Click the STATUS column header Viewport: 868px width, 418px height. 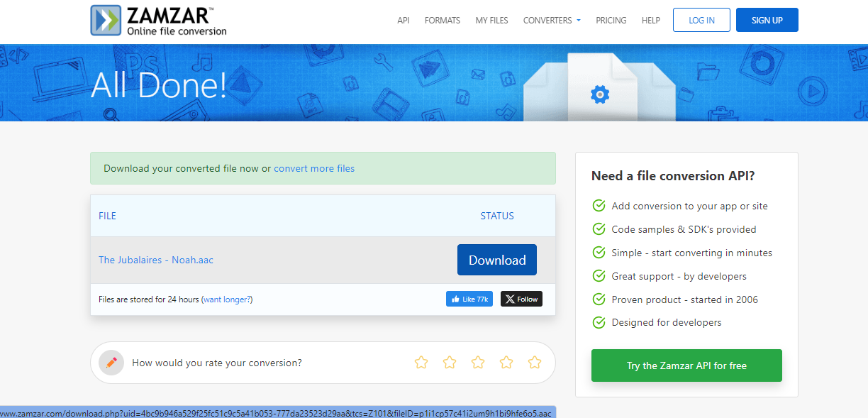coord(497,216)
